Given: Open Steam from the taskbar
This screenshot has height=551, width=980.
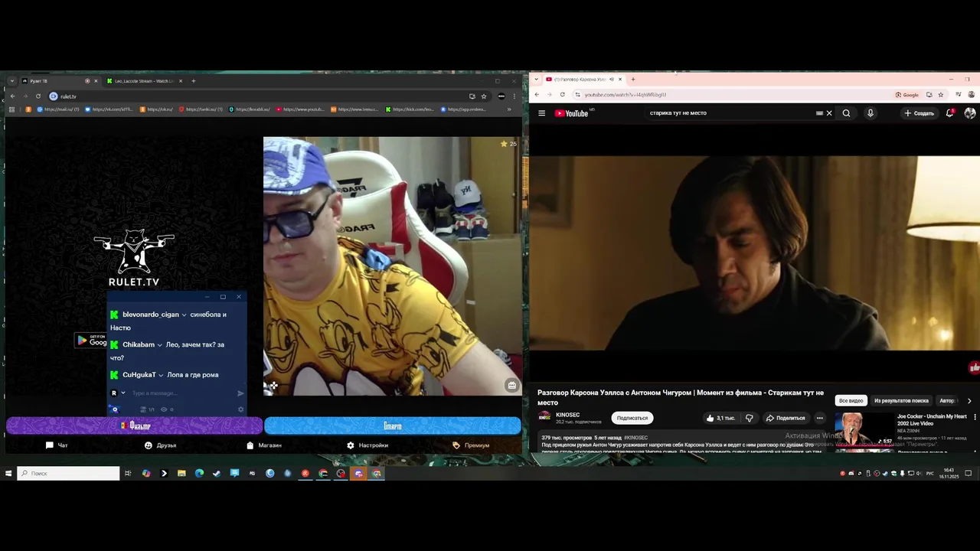Looking at the screenshot, I should click(x=217, y=474).
